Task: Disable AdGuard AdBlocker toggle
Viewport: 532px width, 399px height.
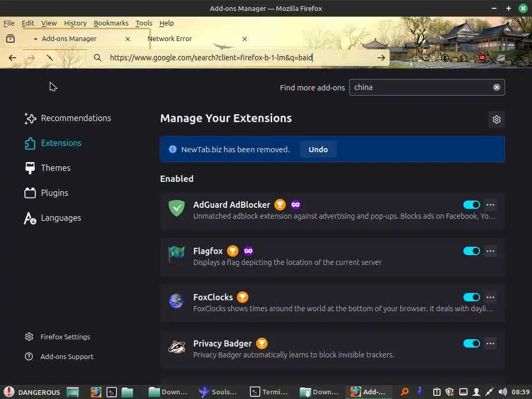Action: pos(471,205)
